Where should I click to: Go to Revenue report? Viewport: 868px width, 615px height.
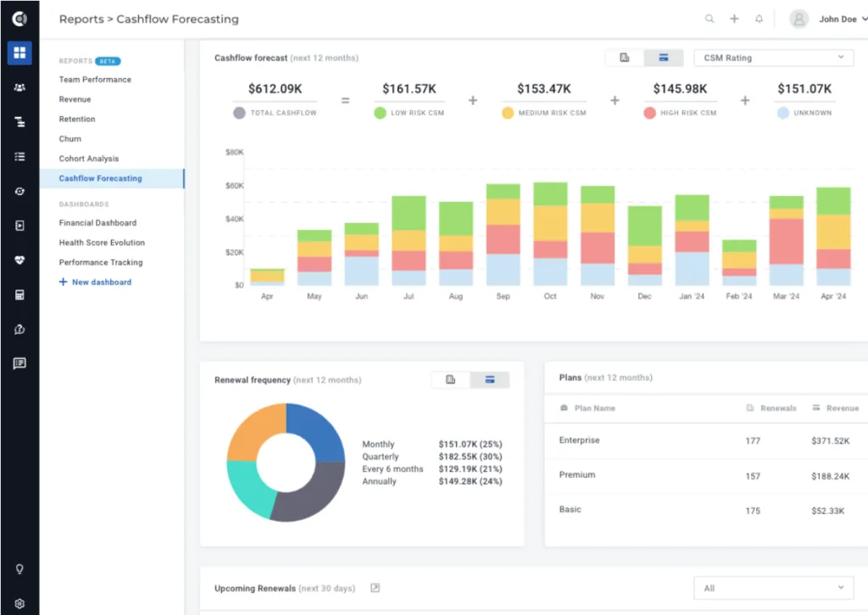point(75,99)
